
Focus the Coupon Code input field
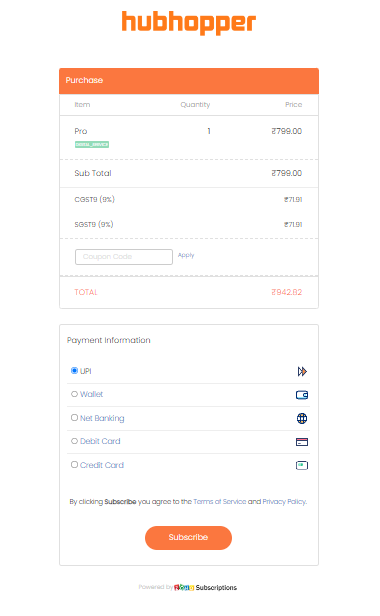pos(124,257)
